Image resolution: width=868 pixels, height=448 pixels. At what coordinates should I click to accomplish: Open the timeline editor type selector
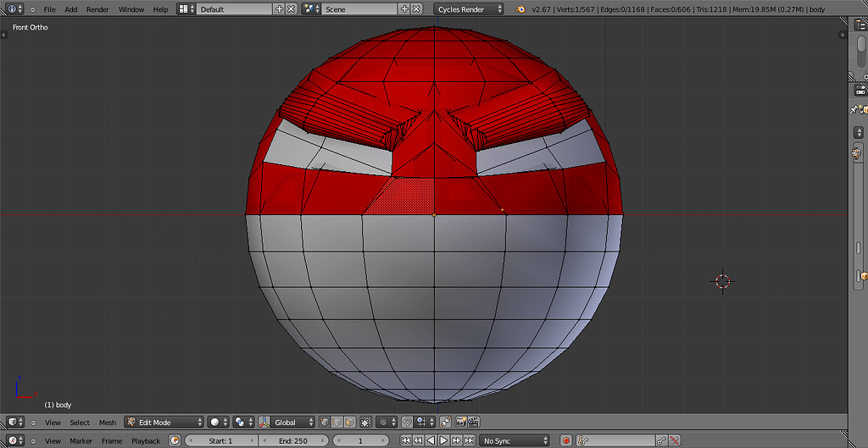point(16,440)
